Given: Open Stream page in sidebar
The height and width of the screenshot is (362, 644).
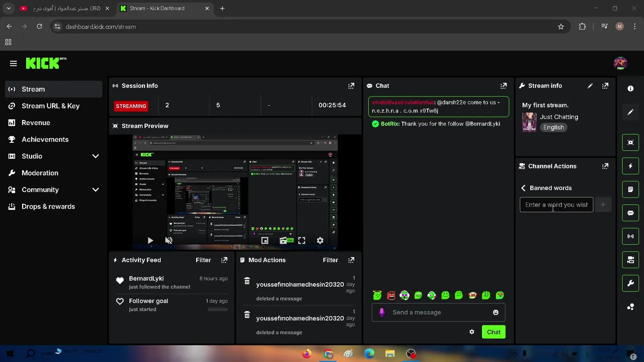Looking at the screenshot, I should (x=53, y=89).
